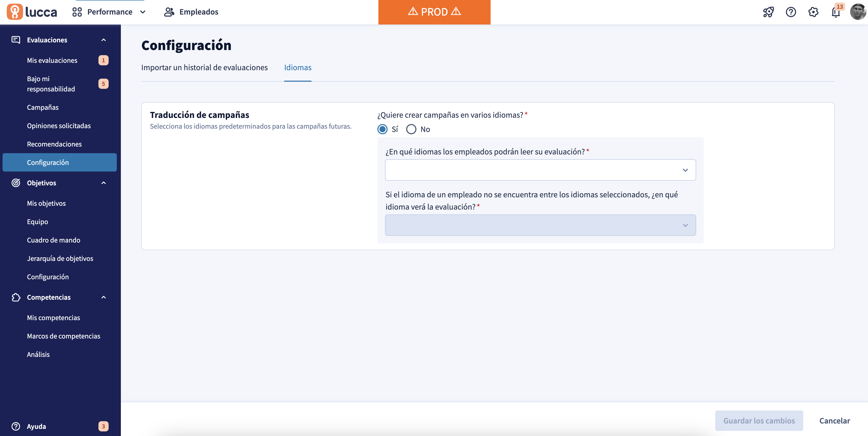The width and height of the screenshot is (868, 436).
Task: Click the Mis evaluaciones badge showing 1
Action: coord(104,60)
